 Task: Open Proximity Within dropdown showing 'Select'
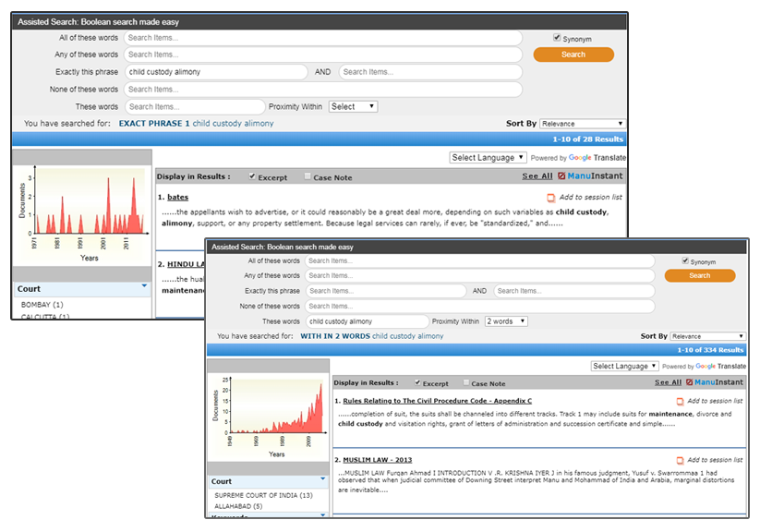click(353, 106)
